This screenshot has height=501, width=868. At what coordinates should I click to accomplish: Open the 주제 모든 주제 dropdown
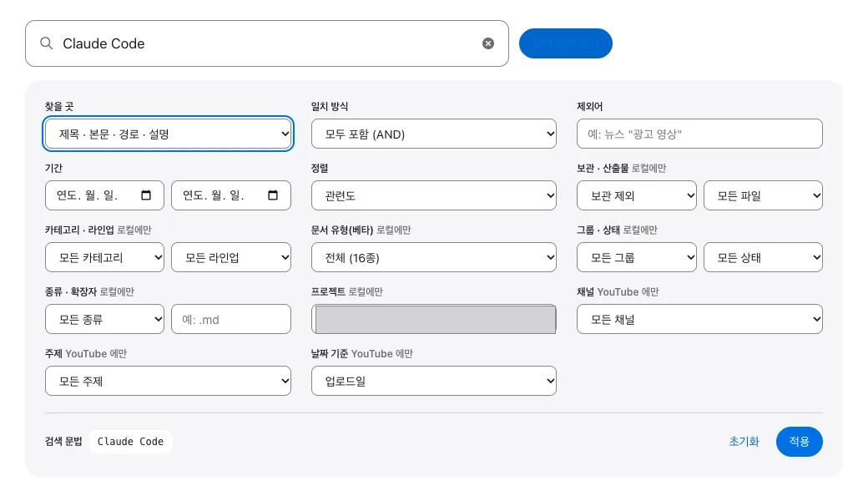[168, 381]
